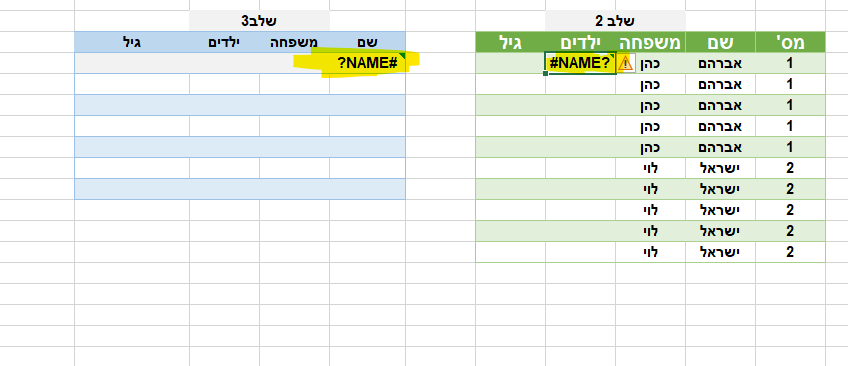Click the fill handle of selected cell

[x=546, y=74]
